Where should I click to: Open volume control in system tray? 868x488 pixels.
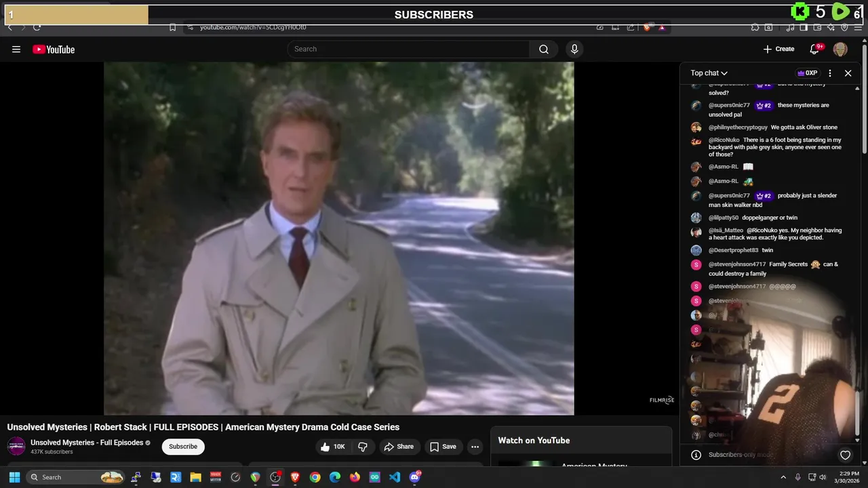point(823,477)
